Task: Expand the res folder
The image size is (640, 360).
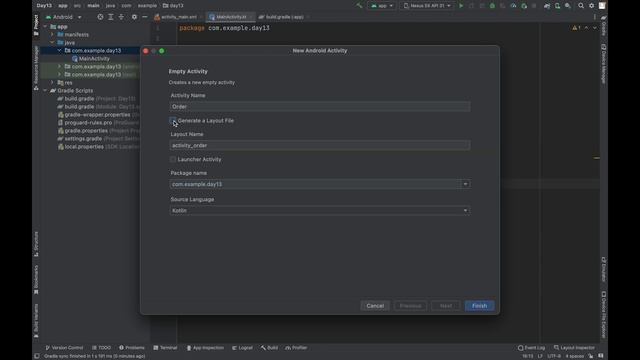Action: pos(52,82)
